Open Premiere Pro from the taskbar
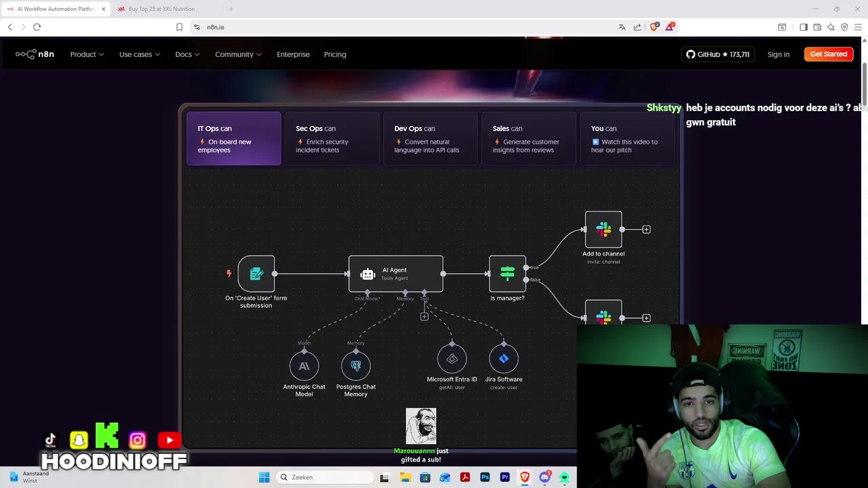This screenshot has width=868, height=488. 505,477
